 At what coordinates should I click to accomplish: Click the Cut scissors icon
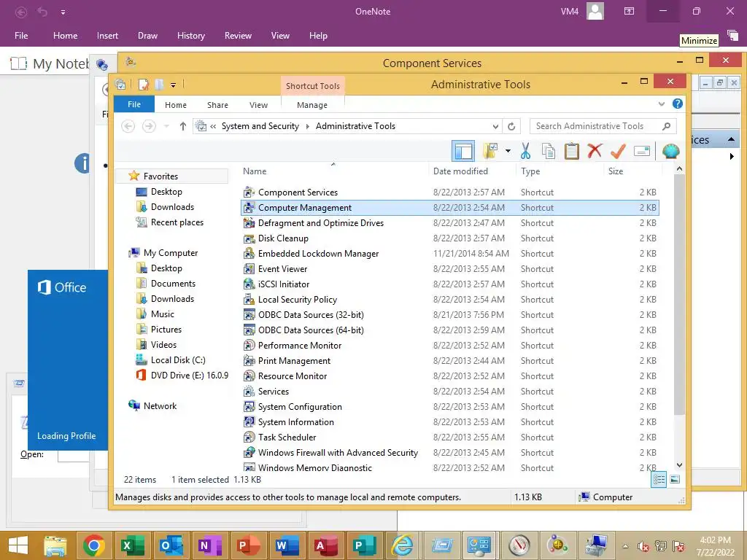(x=525, y=152)
